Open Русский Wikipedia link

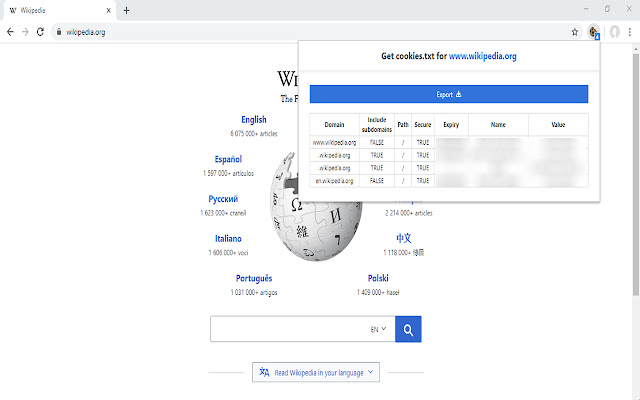[223, 199]
